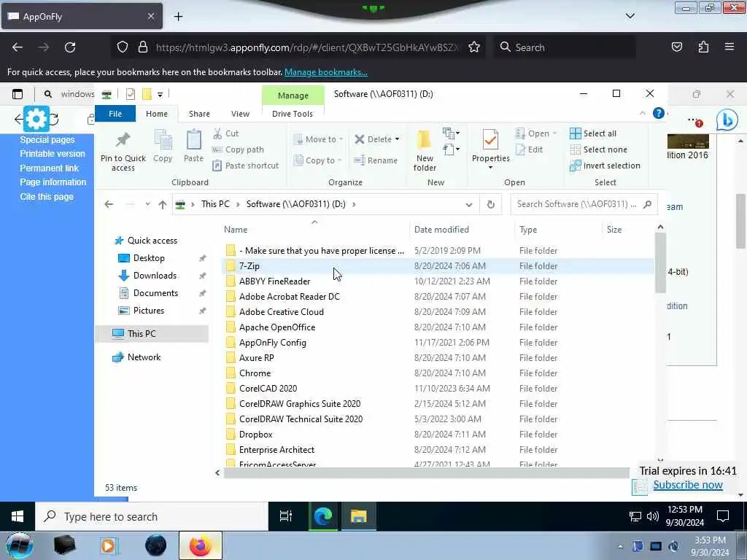Open the New item dropdown icon
747x560 pixels.
[x=451, y=133]
